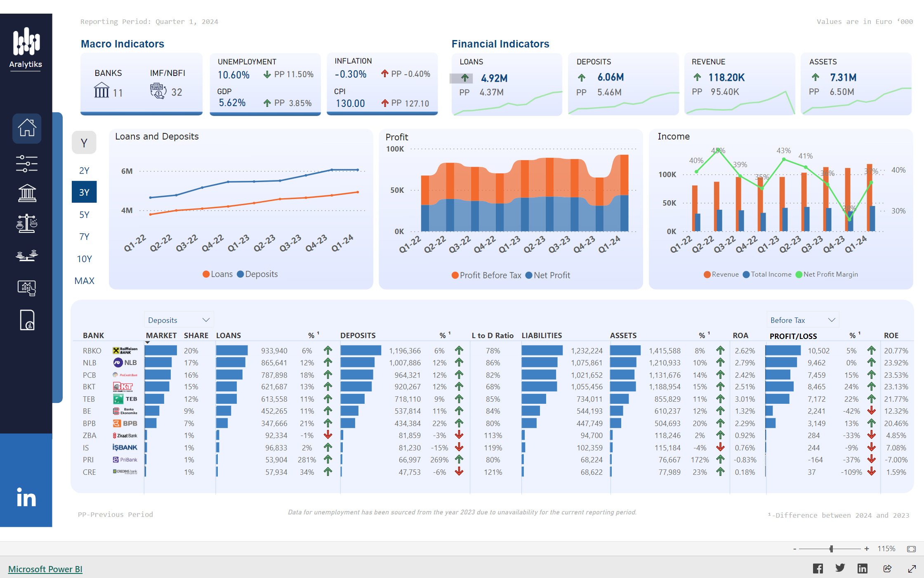Click zoom in plus button
The width and height of the screenshot is (924, 578).
[x=867, y=549]
